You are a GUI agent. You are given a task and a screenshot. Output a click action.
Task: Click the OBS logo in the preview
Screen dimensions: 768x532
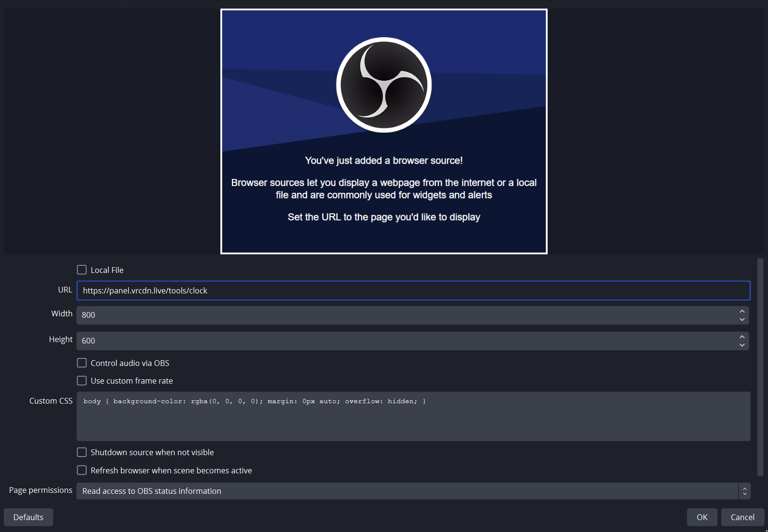[384, 85]
